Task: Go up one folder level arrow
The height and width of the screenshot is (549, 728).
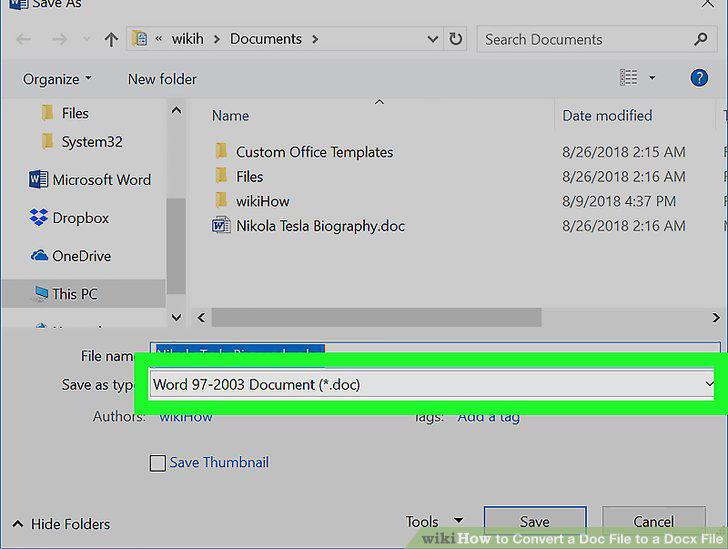Action: click(111, 39)
